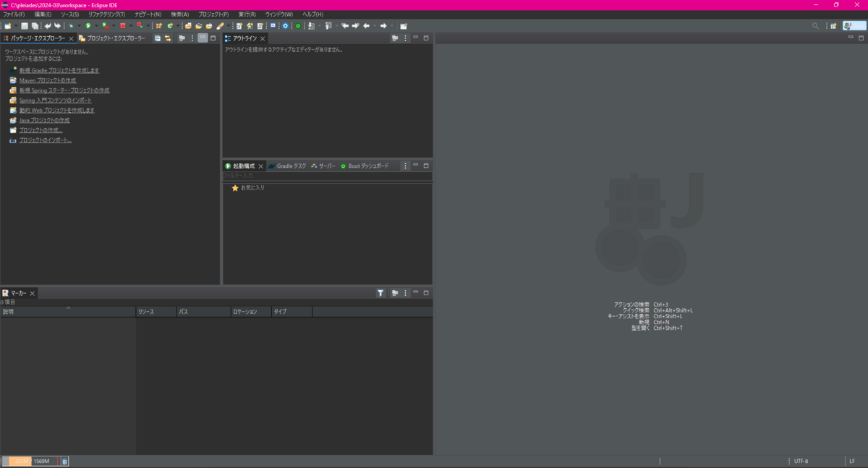Maximize the Outline view
The image size is (868, 468).
(x=426, y=38)
